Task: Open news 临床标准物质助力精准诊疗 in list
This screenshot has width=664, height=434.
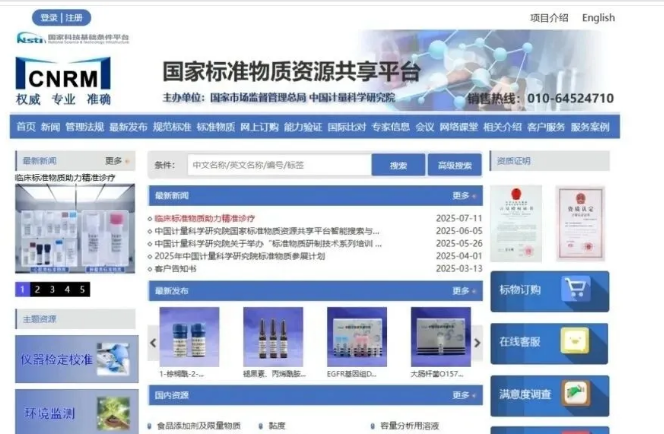Action: click(205, 218)
